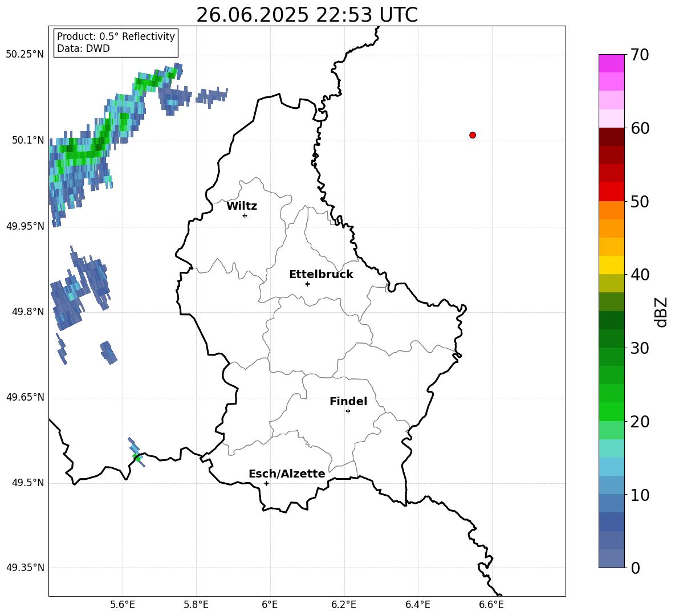Click the dBZ colorbar axis title
The image size is (675, 616).
click(661, 312)
